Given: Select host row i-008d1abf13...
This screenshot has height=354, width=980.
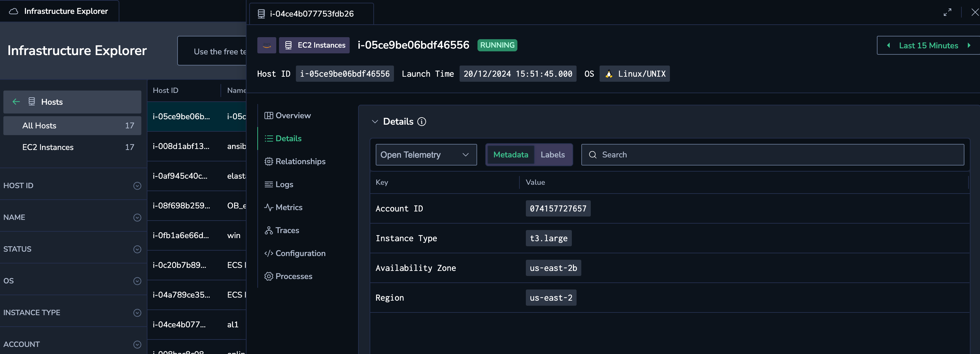Looking at the screenshot, I should coord(197,146).
